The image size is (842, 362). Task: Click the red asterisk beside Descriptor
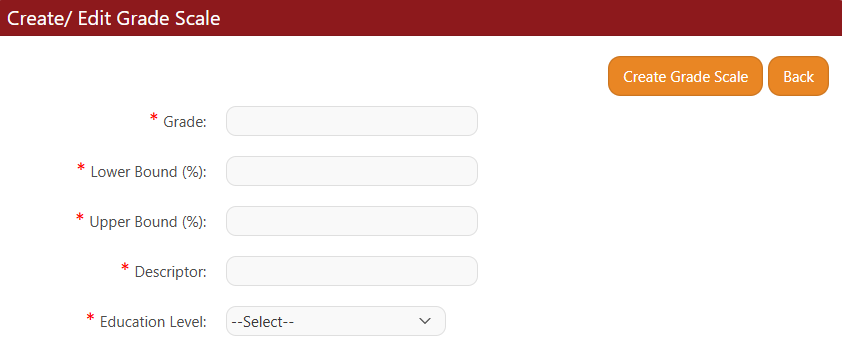coord(125,267)
